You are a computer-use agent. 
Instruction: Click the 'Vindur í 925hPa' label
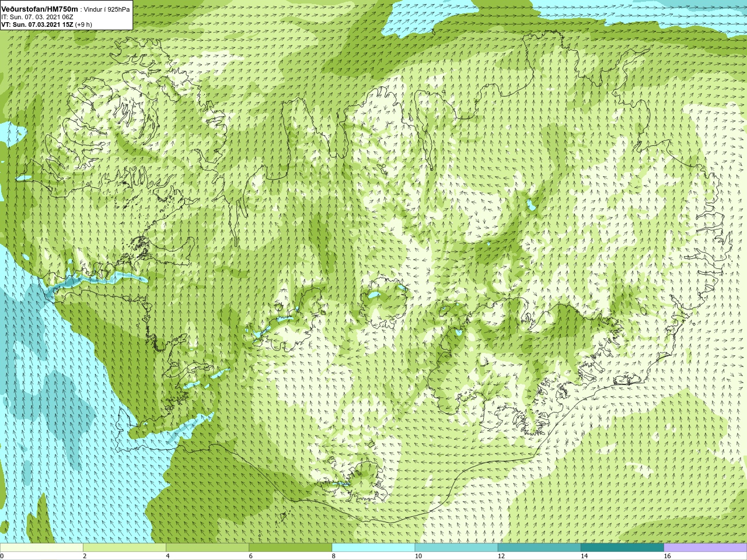[x=107, y=9]
